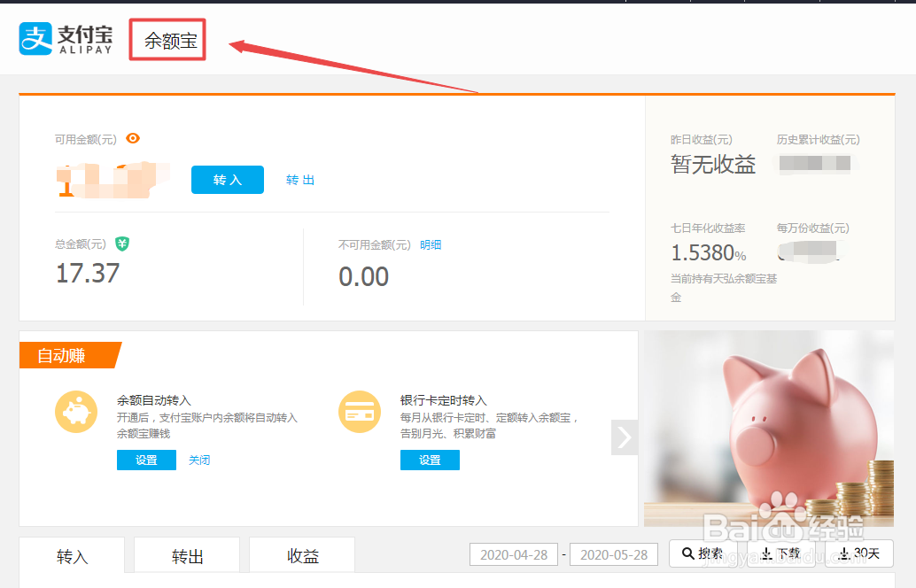Click the 1.5380% seven-day yield value
916x588 pixels.
pyautogui.click(x=709, y=253)
